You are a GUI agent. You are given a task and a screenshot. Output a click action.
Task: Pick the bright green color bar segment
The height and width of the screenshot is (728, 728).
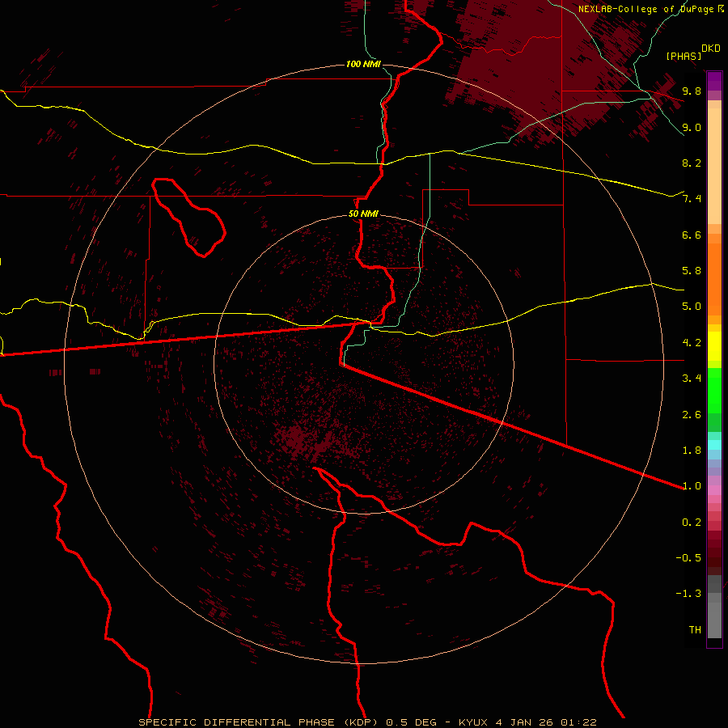(714, 392)
